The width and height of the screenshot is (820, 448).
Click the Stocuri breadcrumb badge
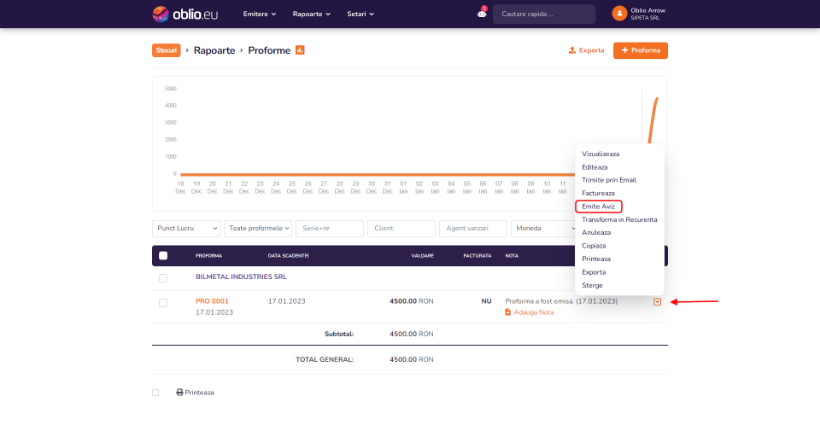166,50
